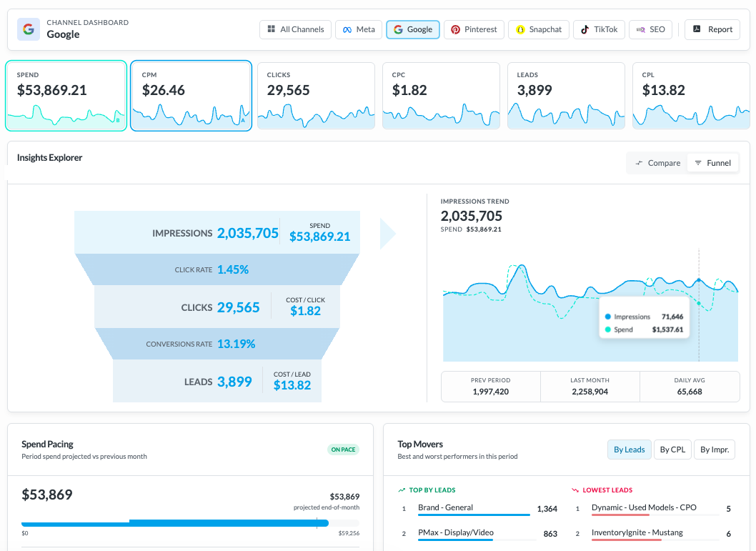This screenshot has width=756, height=551.
Task: Click the impressions trend chart data point
Action: click(x=699, y=280)
